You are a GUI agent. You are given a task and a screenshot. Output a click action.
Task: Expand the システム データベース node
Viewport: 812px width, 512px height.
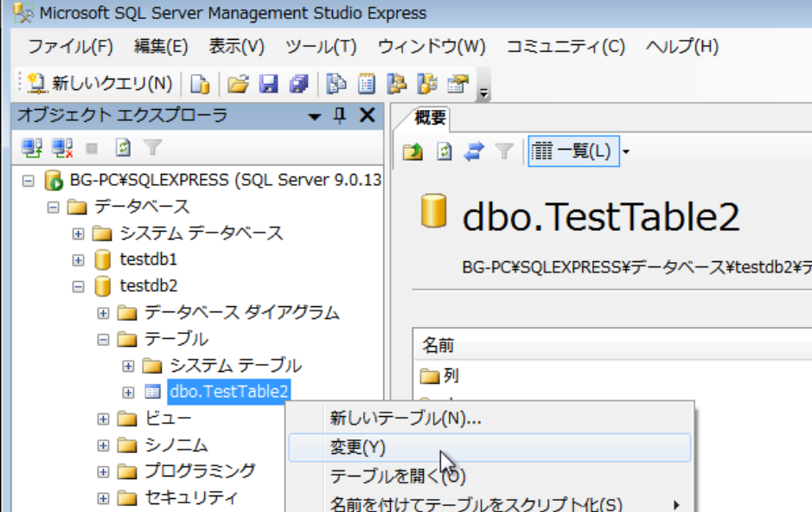78,234
